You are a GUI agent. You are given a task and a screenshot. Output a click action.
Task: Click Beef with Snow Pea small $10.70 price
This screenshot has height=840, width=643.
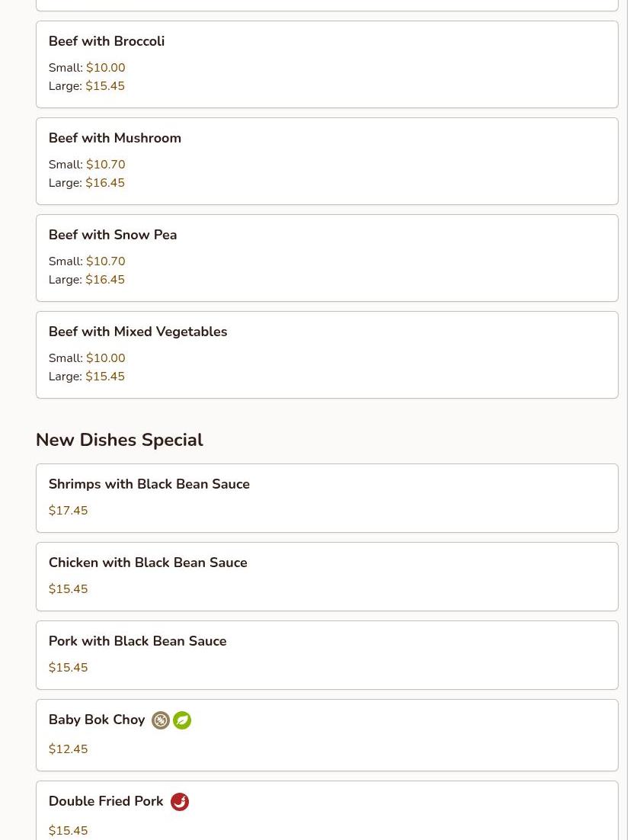(105, 261)
